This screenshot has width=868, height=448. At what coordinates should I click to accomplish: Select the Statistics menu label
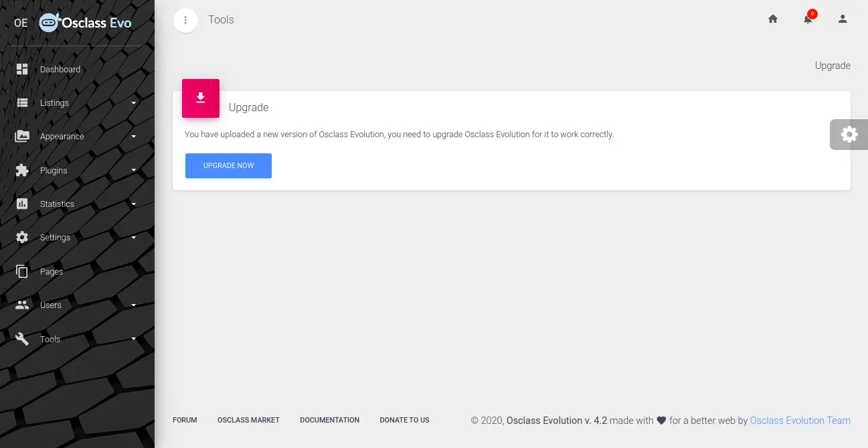57,204
